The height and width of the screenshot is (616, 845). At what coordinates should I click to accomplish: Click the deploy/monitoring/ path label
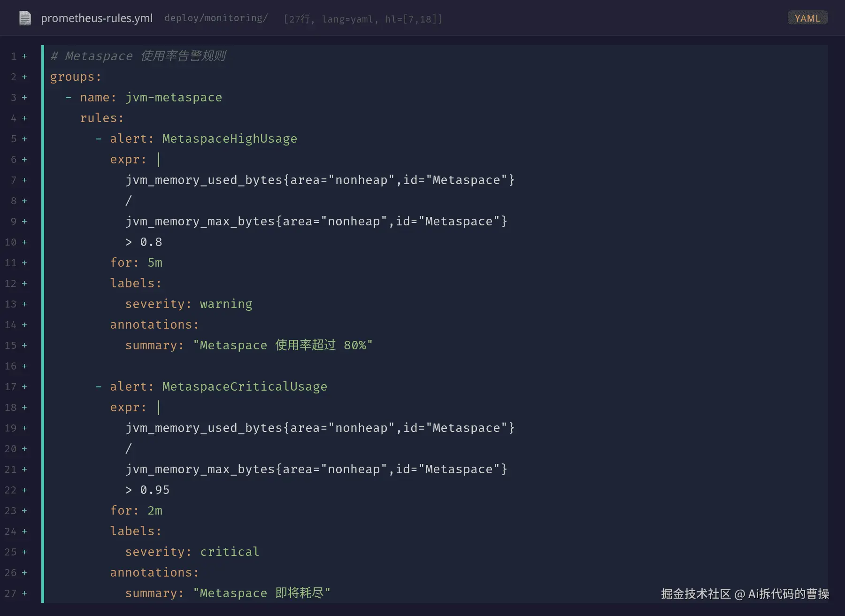[x=216, y=18]
